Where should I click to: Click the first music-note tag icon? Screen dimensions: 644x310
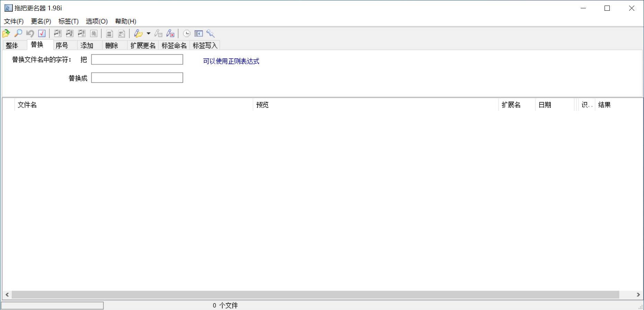coord(58,34)
